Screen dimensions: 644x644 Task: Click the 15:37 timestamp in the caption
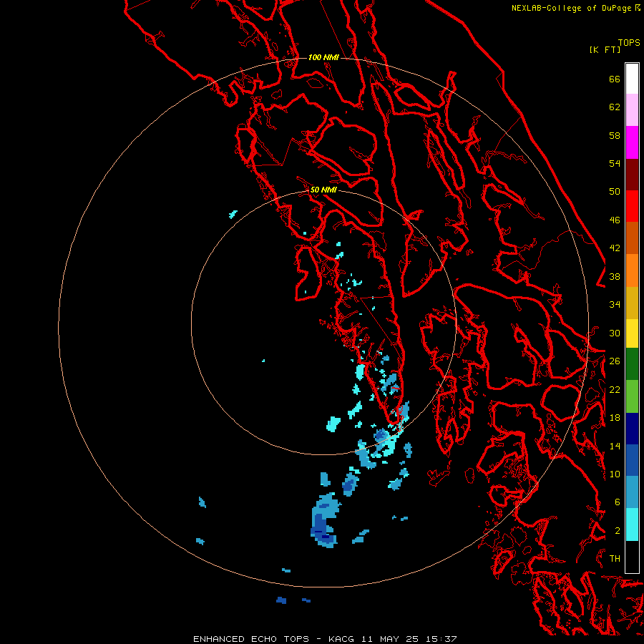click(441, 639)
